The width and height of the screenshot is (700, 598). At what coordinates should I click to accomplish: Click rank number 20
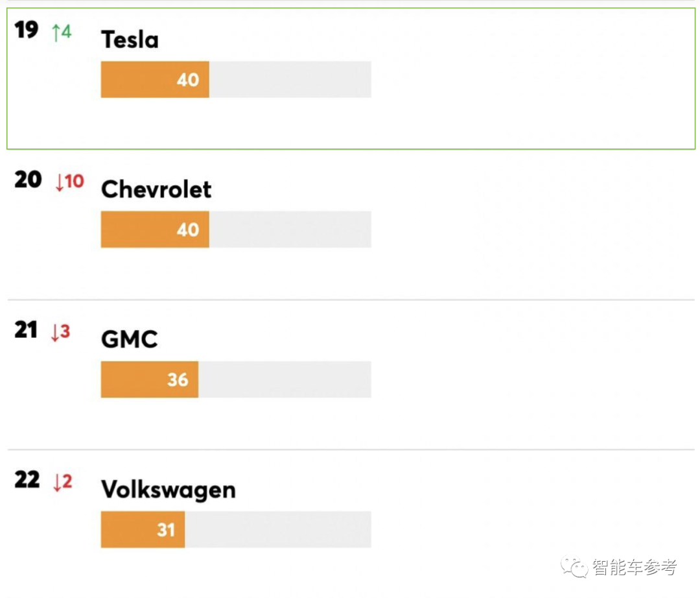pos(28,180)
